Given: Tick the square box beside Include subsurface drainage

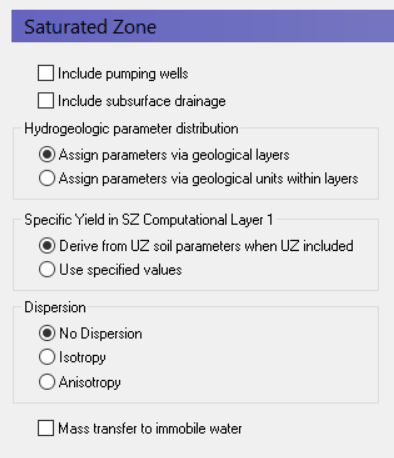Looking at the screenshot, I should click(x=46, y=101).
